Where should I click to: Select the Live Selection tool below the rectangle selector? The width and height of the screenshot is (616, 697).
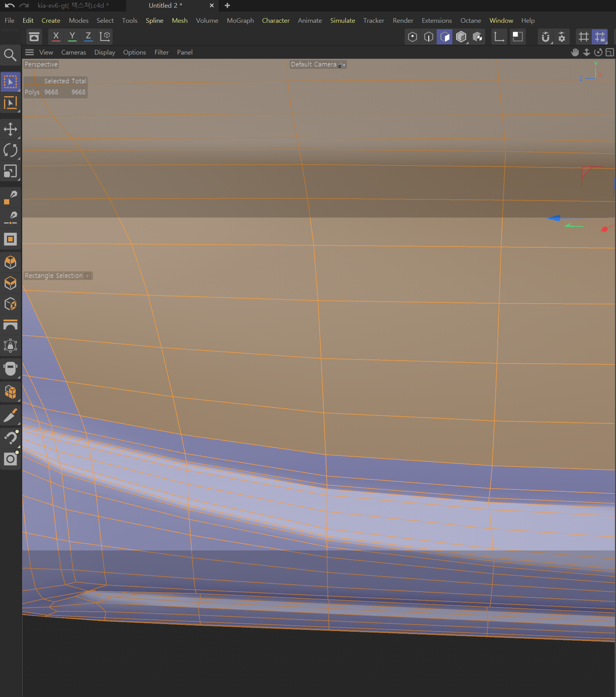pos(10,103)
